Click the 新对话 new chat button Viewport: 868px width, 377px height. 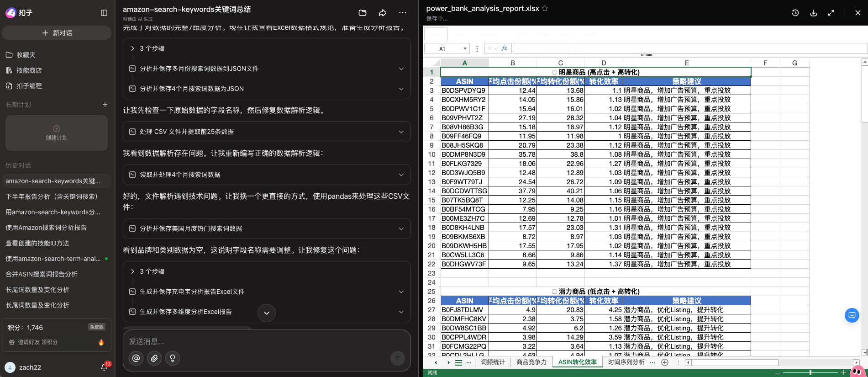point(57,33)
